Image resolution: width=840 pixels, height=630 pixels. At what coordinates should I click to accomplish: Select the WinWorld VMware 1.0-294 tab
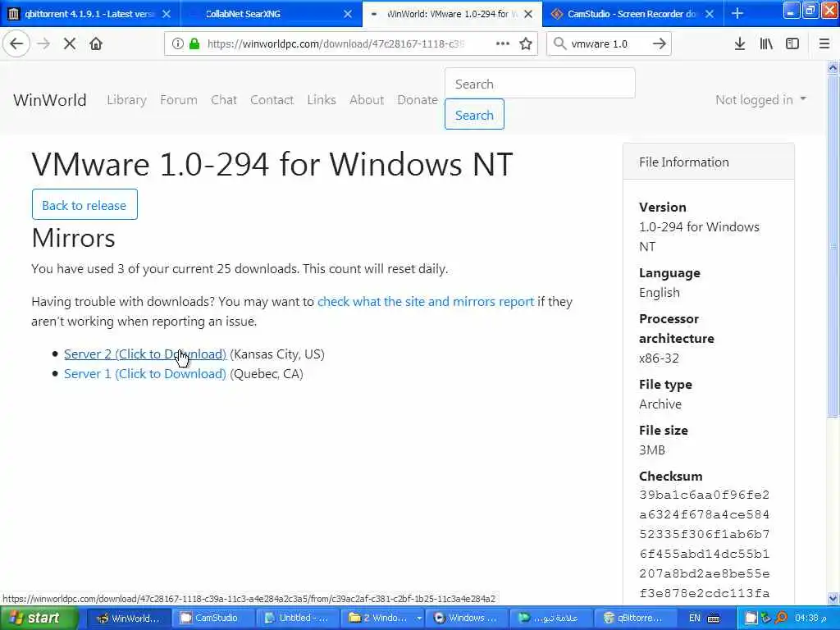tap(452, 13)
